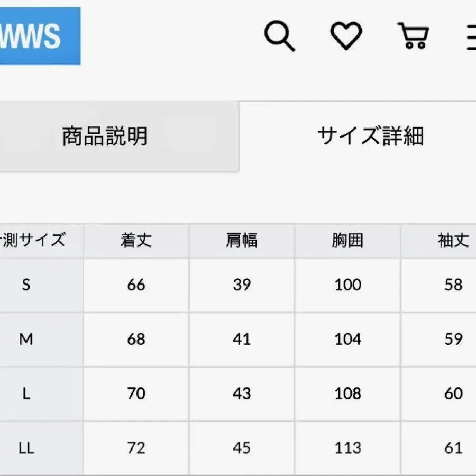Select the S size row label
This screenshot has width=476, height=476.
point(26,285)
